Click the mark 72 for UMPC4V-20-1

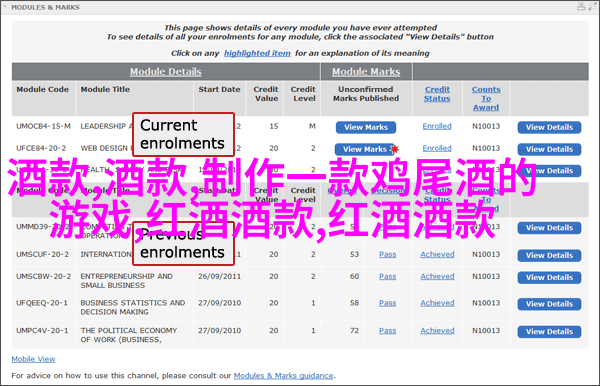354,331
